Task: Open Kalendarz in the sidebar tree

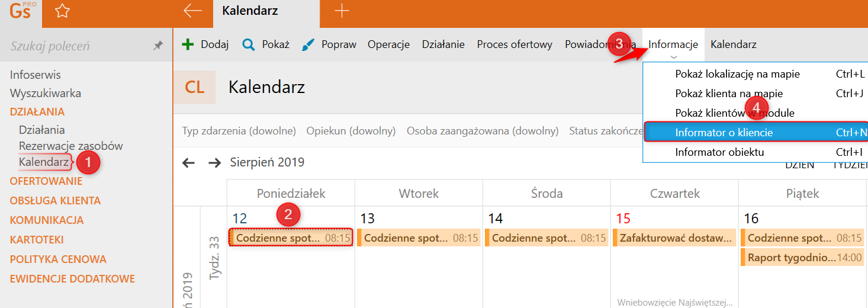Action: tap(43, 161)
